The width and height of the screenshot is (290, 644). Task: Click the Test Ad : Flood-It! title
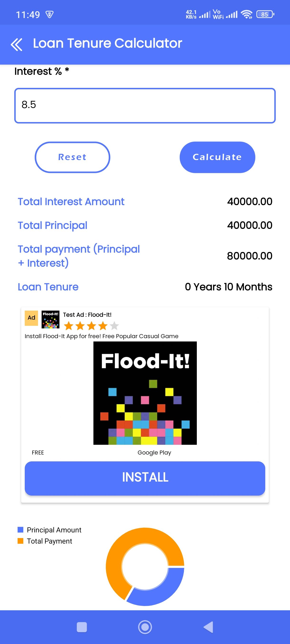coord(87,315)
